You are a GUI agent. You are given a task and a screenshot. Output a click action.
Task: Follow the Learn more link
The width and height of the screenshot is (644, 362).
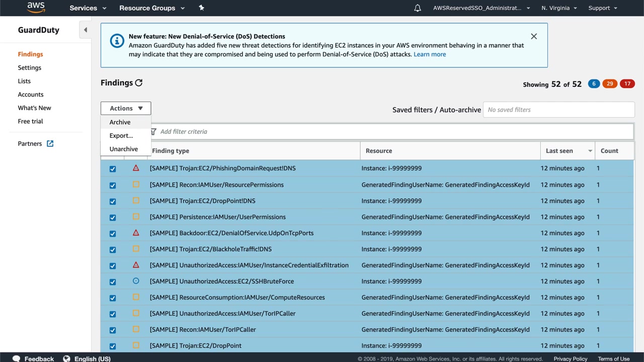click(x=429, y=54)
